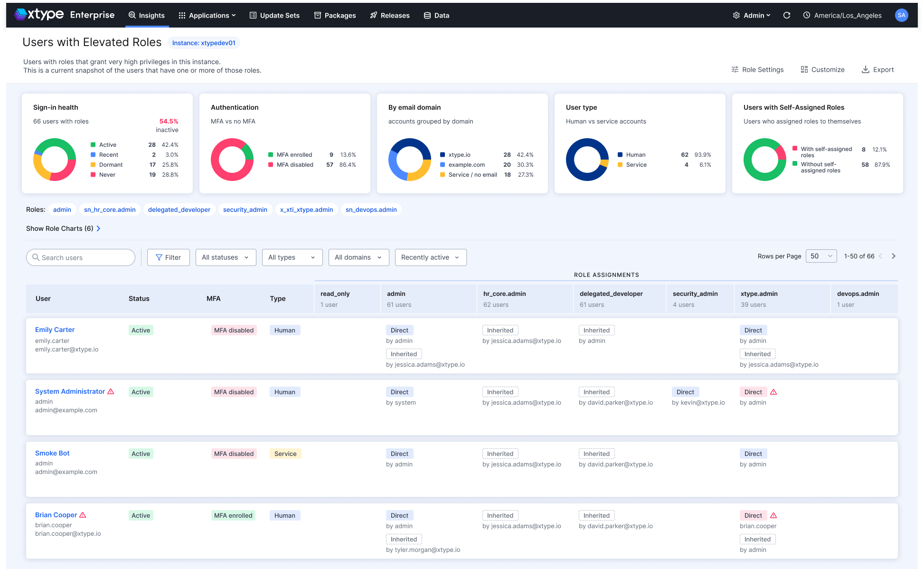Open Emily Carter's user profile link
The height and width of the screenshot is (569, 924).
[55, 330]
